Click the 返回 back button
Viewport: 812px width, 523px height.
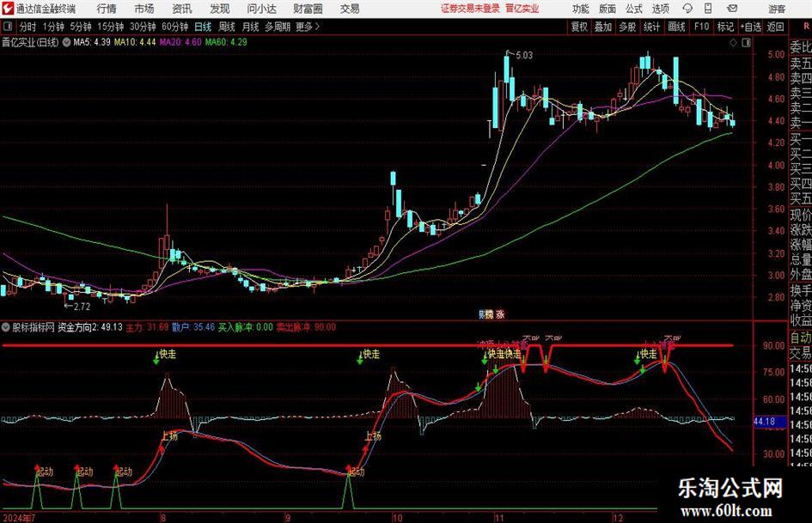point(775,27)
